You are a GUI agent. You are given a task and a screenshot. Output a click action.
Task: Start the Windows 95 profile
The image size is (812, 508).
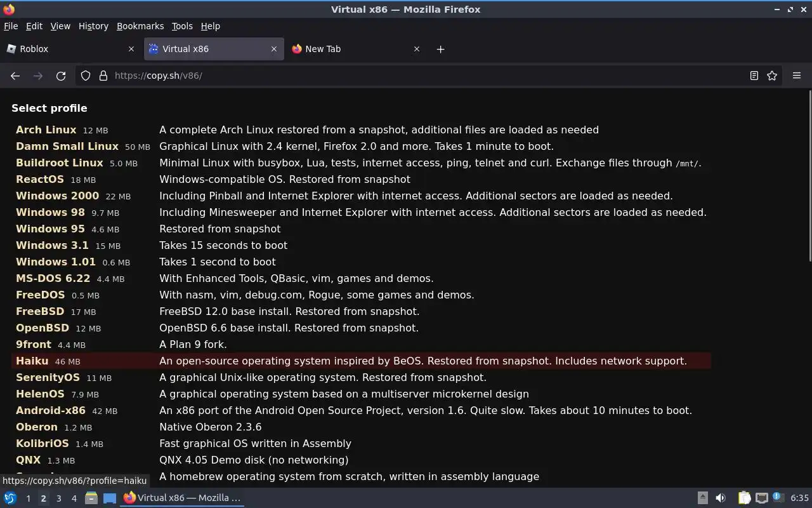[50, 229]
